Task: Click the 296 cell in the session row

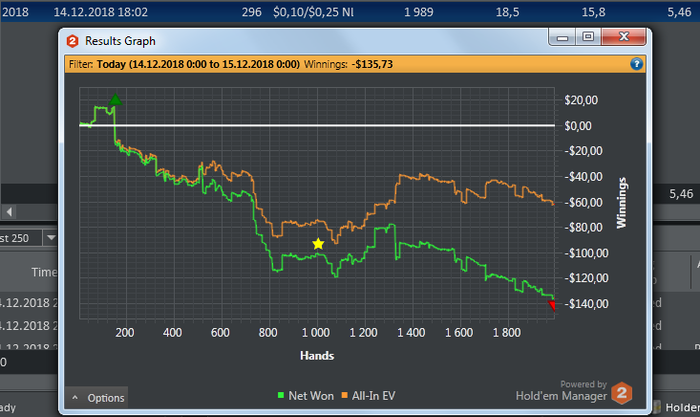Action: pos(251,12)
